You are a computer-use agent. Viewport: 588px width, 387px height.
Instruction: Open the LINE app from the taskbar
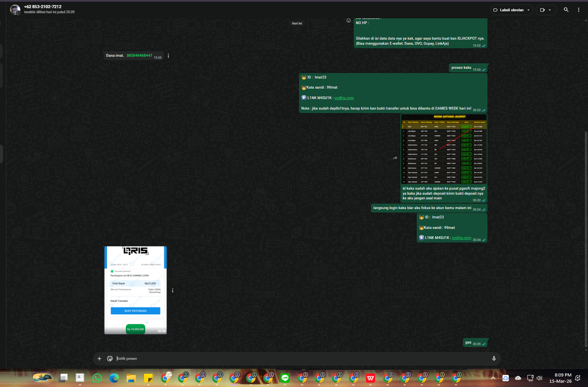point(285,378)
